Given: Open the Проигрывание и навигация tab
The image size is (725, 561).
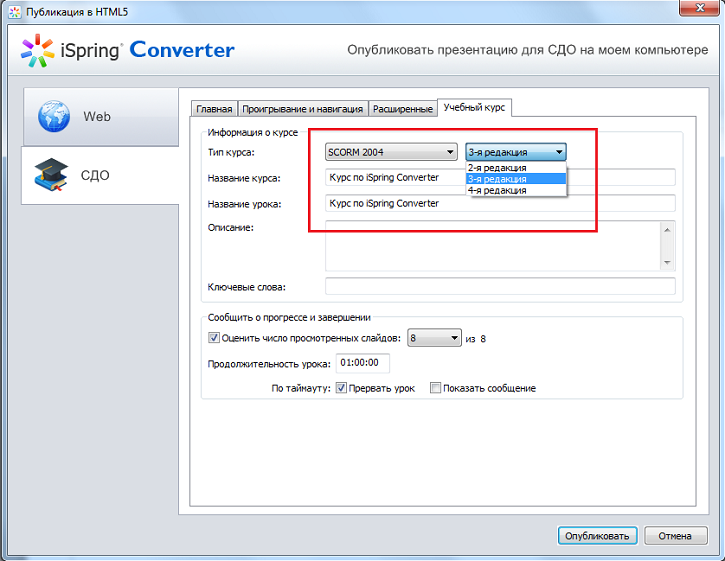Looking at the screenshot, I should [x=303, y=109].
